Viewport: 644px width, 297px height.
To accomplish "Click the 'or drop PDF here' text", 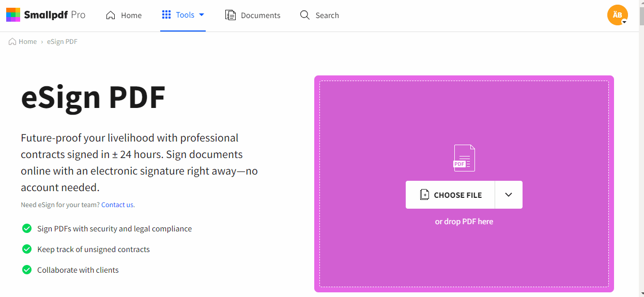I will [x=464, y=222].
